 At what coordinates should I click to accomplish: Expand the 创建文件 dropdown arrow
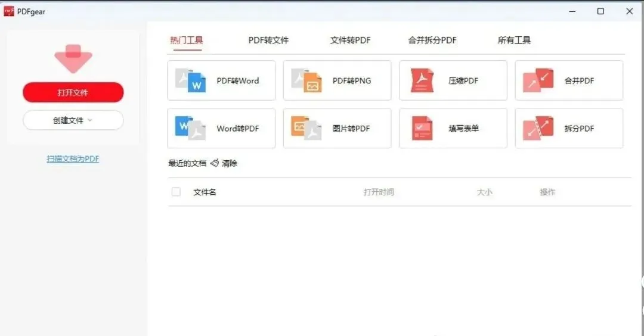point(90,120)
